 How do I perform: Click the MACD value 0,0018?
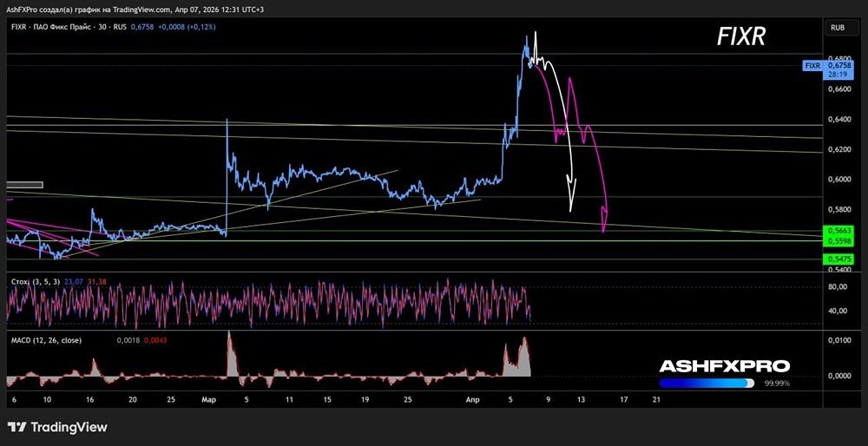[128, 340]
